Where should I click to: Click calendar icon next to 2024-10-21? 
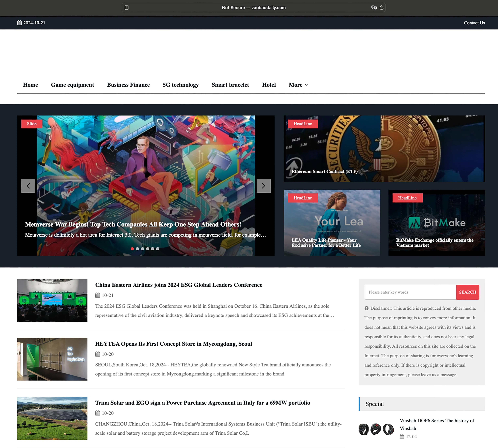pos(19,23)
